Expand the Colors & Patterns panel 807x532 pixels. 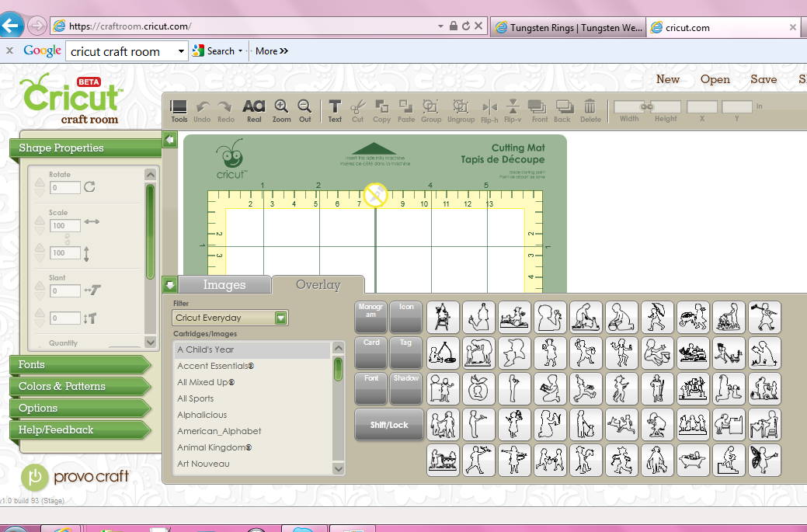80,386
